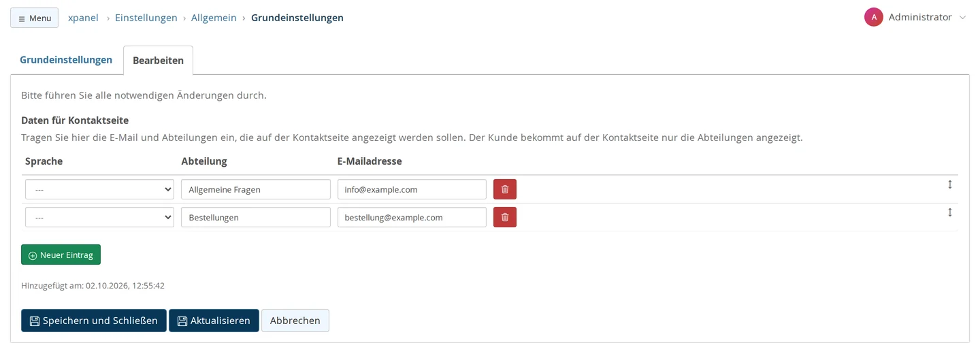Go to xpanel breadcrumb link

click(83, 18)
